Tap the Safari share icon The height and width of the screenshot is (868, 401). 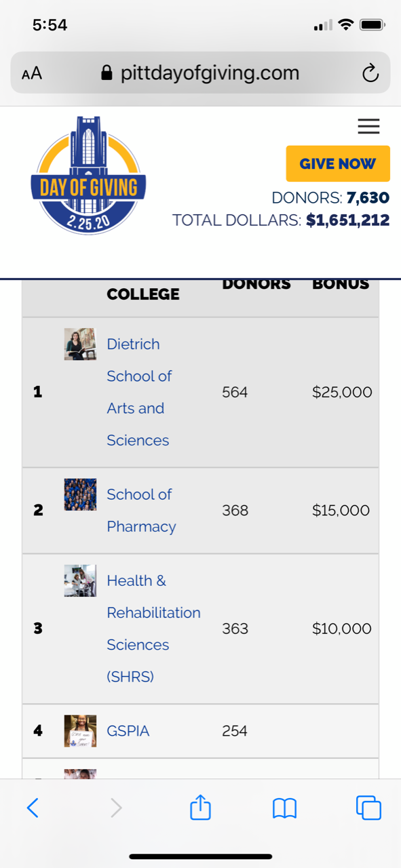[200, 807]
